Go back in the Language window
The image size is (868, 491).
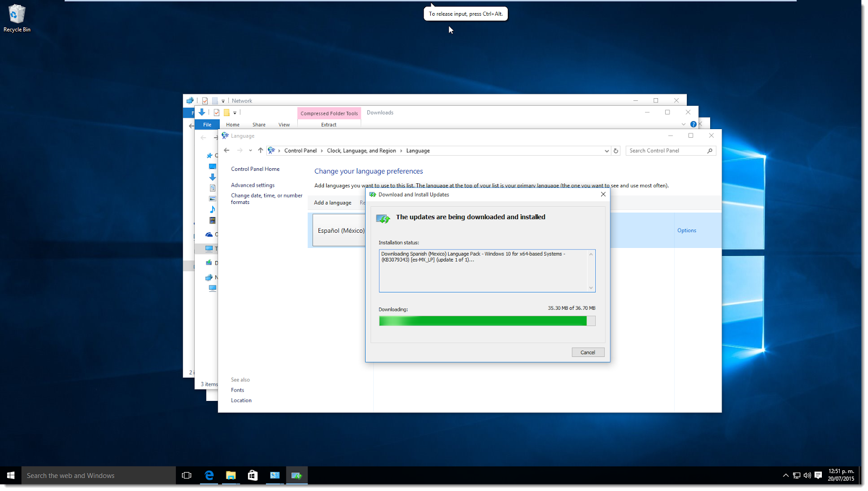tap(227, 150)
